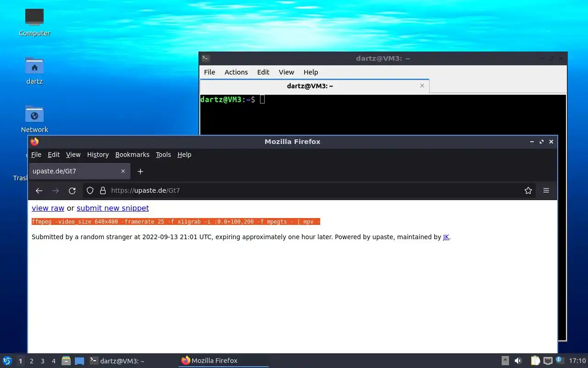Go back using Firefox back arrow
The width and height of the screenshot is (588, 368).
(39, 190)
